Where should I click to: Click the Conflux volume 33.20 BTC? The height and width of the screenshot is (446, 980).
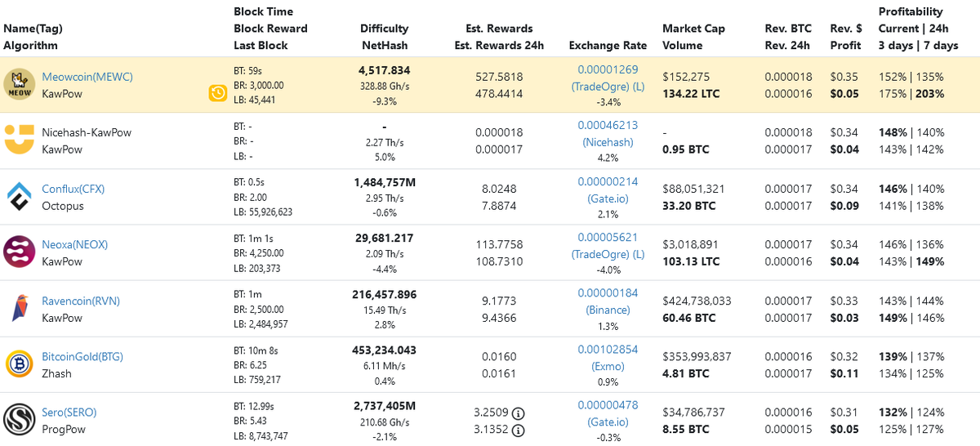pos(689,206)
